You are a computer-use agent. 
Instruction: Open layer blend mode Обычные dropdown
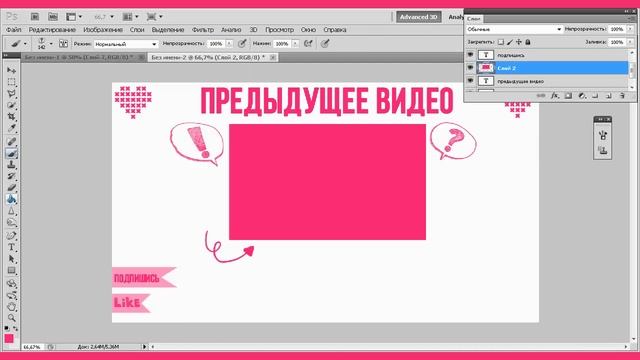[514, 29]
